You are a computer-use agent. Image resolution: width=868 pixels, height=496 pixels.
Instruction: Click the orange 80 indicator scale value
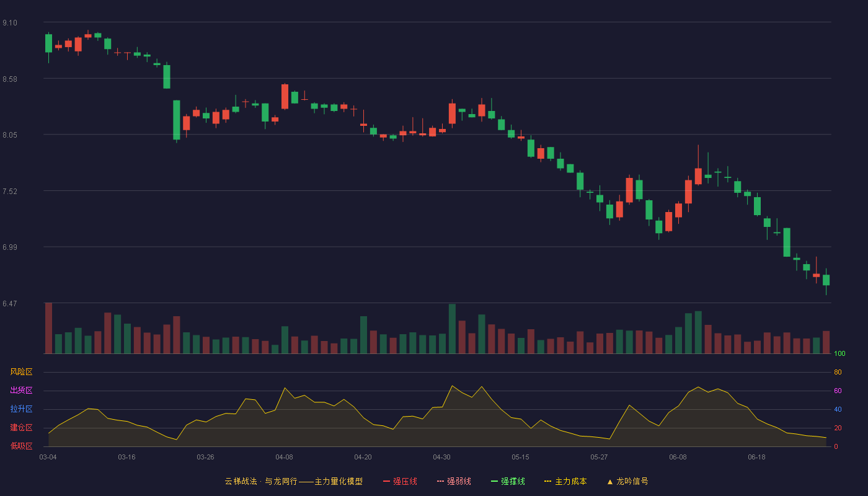[838, 372]
